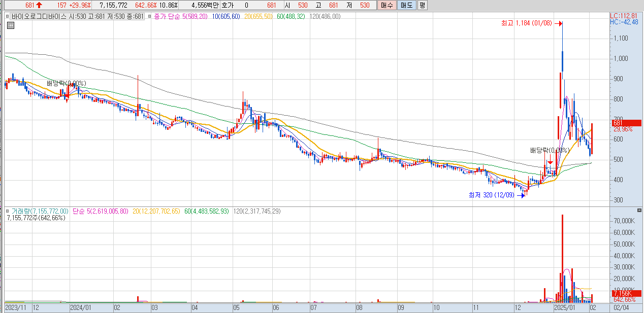Click the 매도 sell button
This screenshot has height=313, width=644.
[406, 6]
